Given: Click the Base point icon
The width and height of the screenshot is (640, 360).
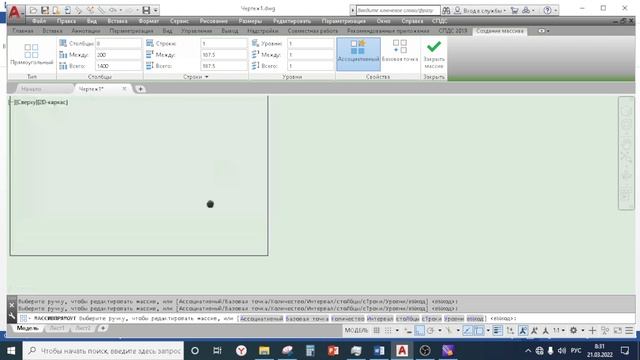Looking at the screenshot, I should (x=400, y=51).
